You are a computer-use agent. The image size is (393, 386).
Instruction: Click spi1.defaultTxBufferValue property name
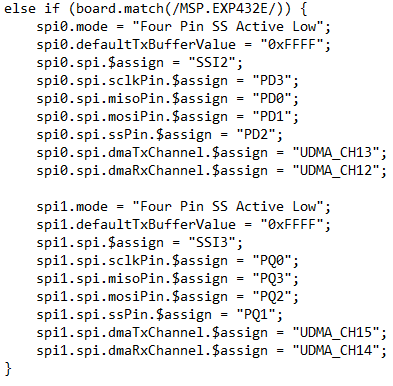click(x=136, y=225)
